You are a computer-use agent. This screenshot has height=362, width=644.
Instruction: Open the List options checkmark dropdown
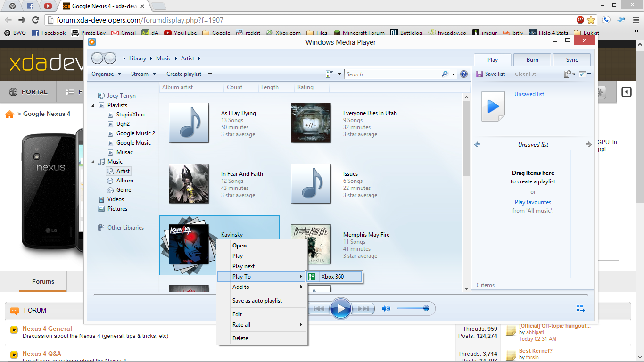click(x=585, y=74)
